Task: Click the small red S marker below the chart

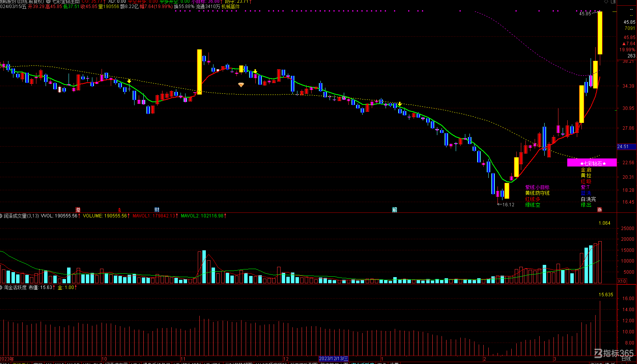Action: (120, 210)
